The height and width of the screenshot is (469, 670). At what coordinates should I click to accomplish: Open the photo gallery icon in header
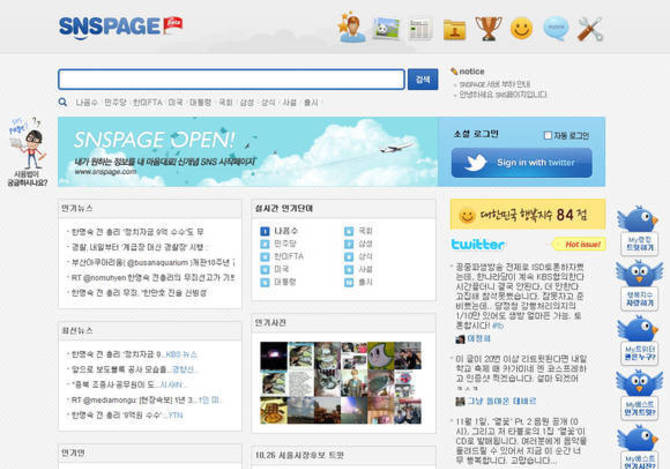(x=386, y=29)
